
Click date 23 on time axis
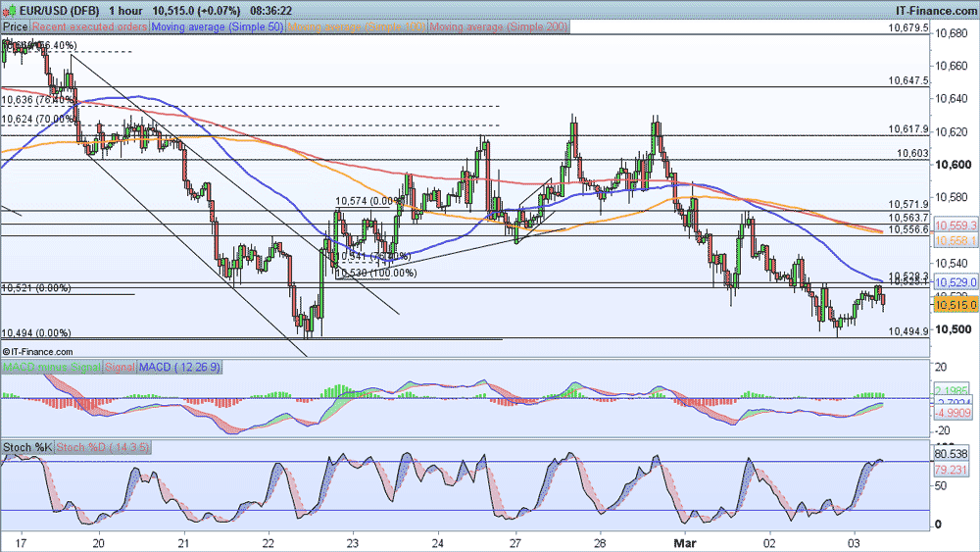[x=353, y=542]
